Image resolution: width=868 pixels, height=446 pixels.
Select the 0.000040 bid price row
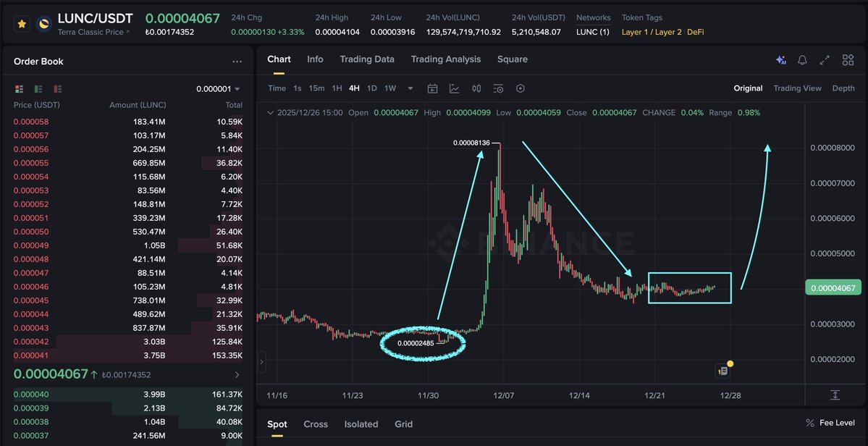coord(128,395)
